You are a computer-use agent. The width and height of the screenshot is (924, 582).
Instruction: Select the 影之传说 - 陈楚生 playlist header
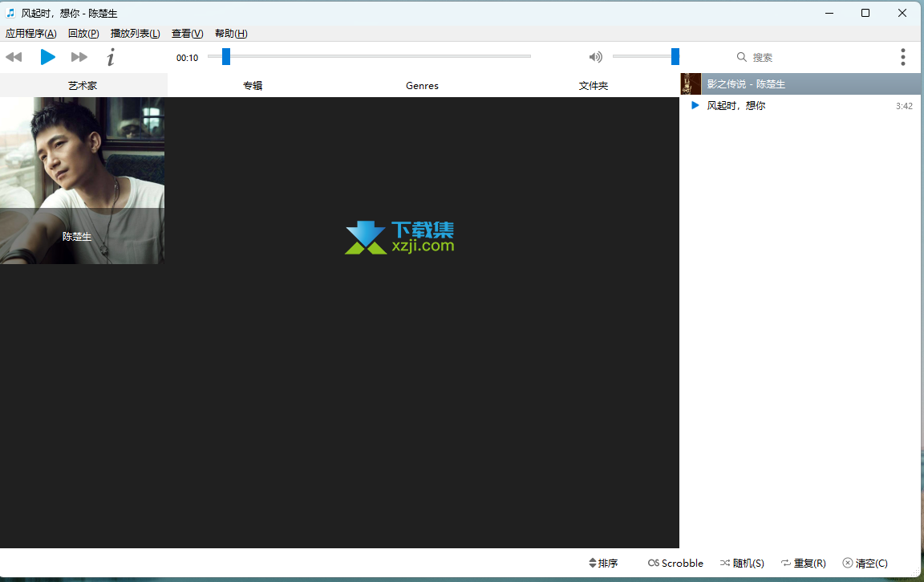800,83
